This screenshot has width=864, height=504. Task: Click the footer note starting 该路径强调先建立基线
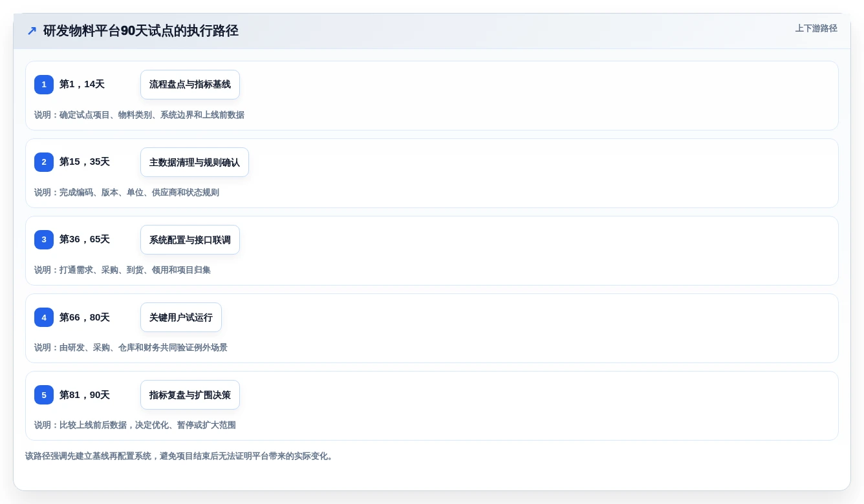[x=180, y=456]
